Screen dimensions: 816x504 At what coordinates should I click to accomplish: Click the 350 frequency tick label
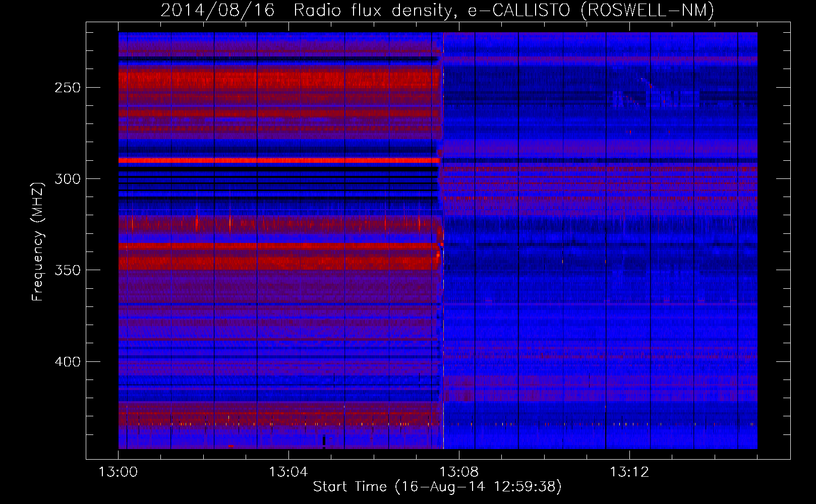[x=68, y=270]
